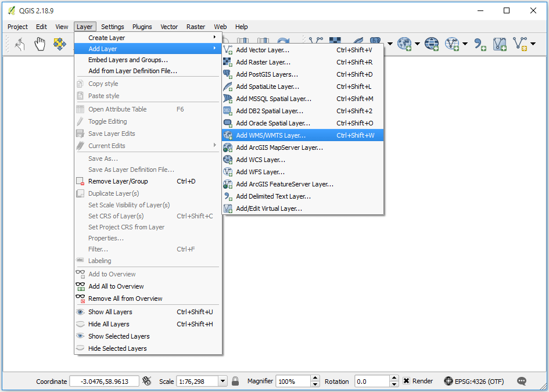Click the EPSG:4326 (OTF) CRS status icon

[x=448, y=381]
